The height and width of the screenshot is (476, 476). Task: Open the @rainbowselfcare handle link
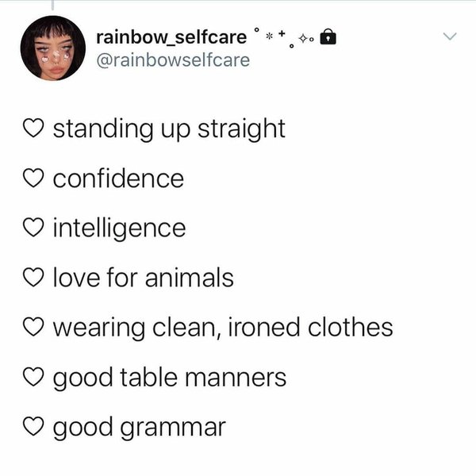pos(172,59)
